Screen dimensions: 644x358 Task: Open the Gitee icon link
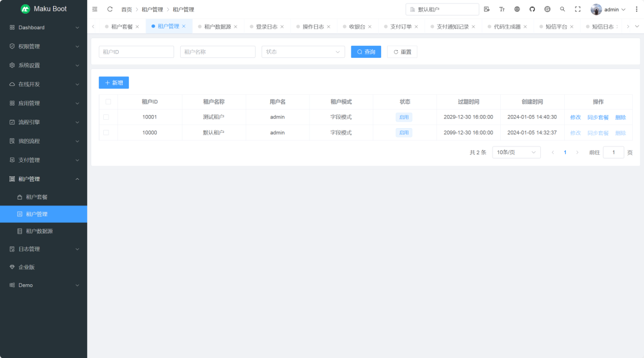point(547,9)
